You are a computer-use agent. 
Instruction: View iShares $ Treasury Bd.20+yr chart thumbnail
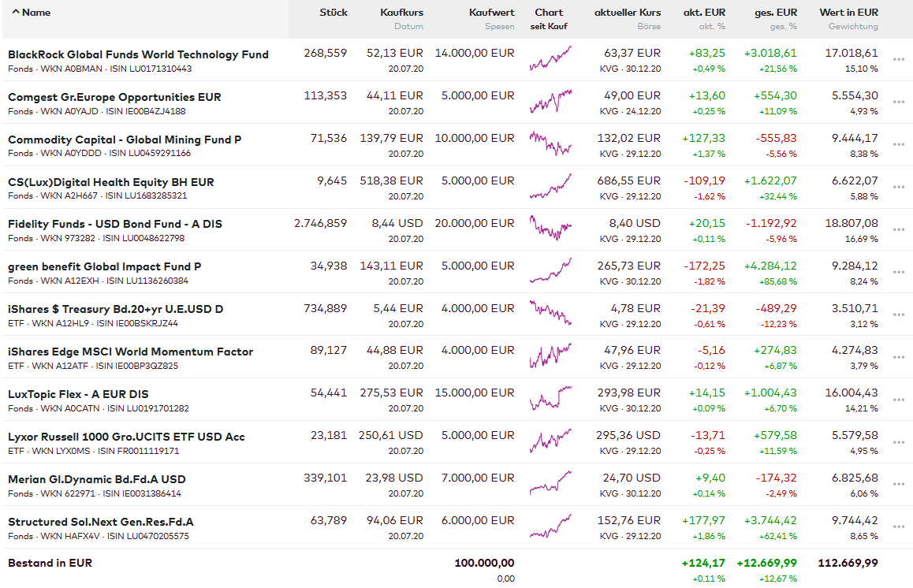(550, 314)
